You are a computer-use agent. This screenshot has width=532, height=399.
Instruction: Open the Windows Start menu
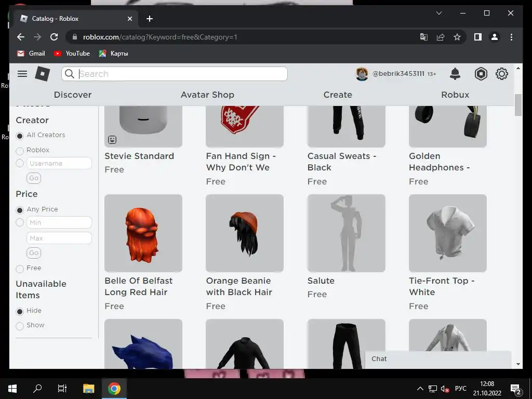point(12,389)
